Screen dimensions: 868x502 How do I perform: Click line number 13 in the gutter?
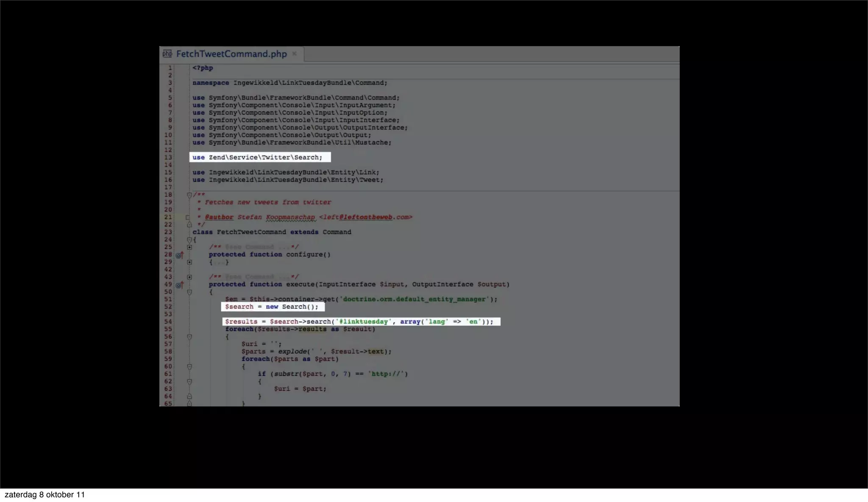[x=168, y=157]
